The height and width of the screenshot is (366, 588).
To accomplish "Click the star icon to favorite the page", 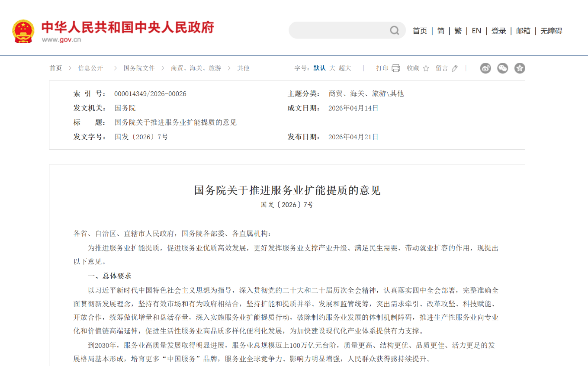I will point(426,68).
